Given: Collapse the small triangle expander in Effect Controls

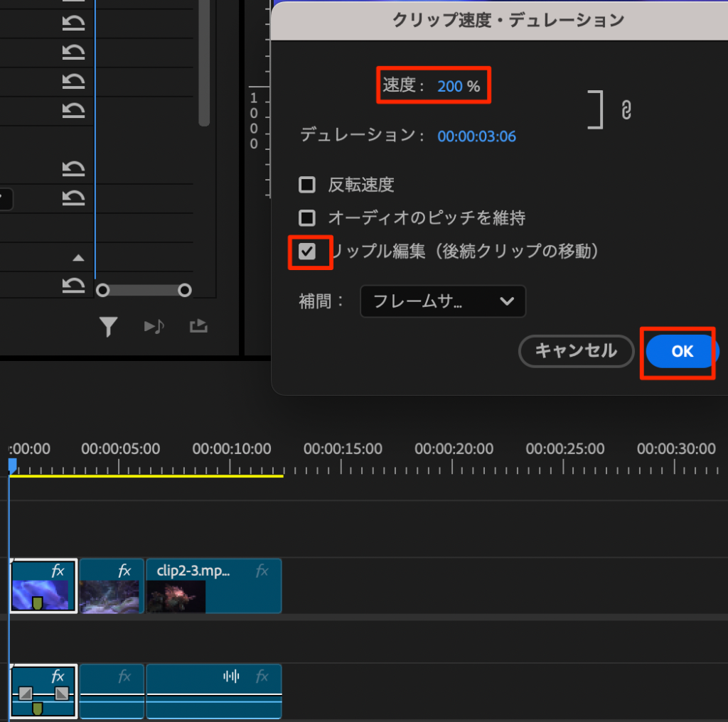Looking at the screenshot, I should click(x=79, y=258).
